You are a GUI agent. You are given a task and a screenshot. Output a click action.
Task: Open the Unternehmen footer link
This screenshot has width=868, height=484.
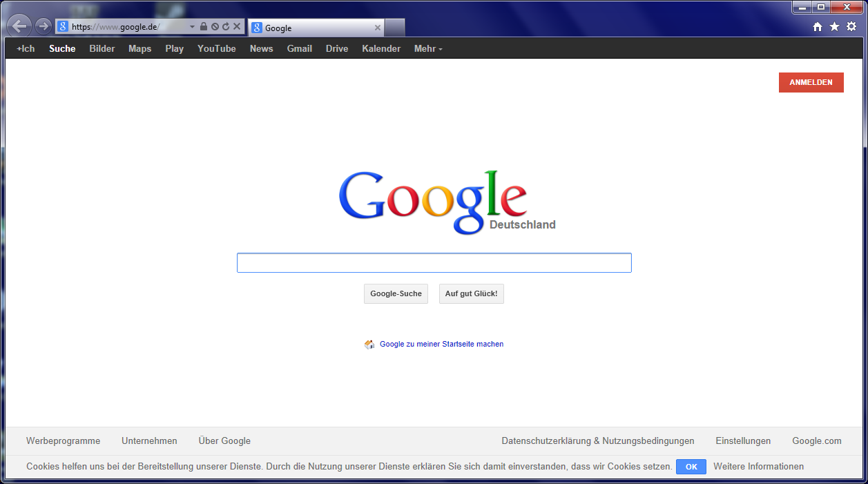pos(149,441)
